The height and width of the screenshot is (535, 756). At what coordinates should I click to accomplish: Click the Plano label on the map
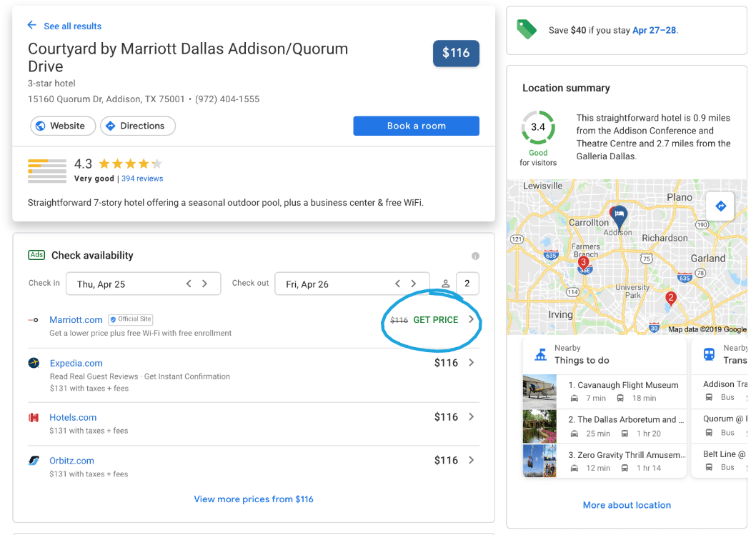tap(680, 197)
